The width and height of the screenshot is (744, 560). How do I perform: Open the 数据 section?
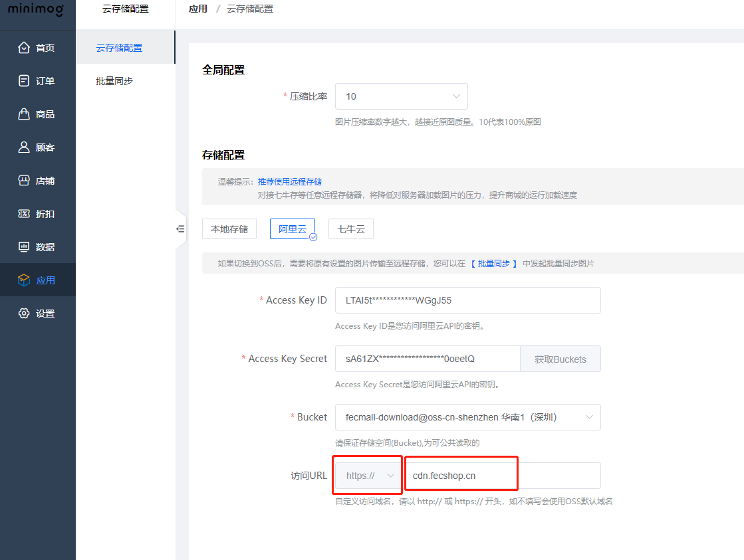[x=38, y=246]
